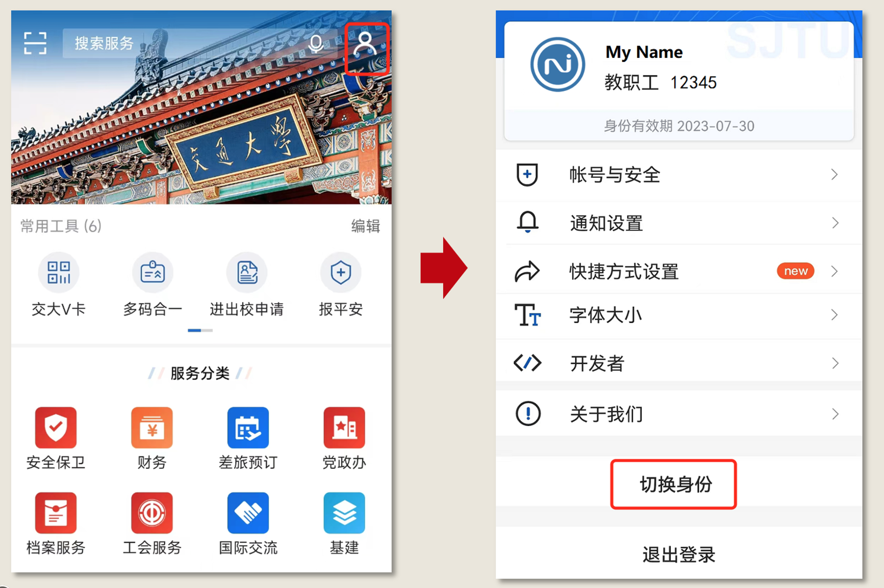
Task: Open the 财务 service category
Action: 152,427
